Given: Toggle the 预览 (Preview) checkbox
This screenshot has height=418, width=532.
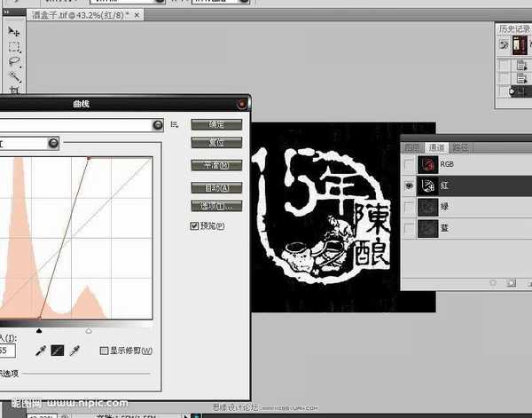Looking at the screenshot, I should (x=196, y=226).
